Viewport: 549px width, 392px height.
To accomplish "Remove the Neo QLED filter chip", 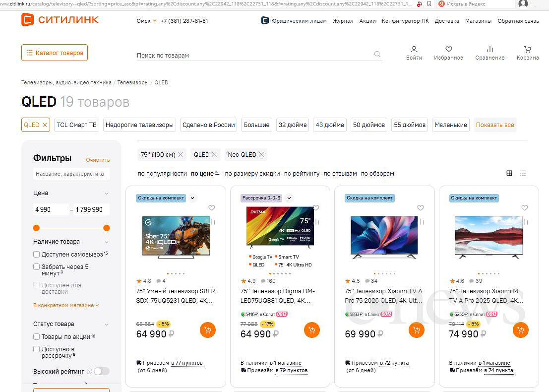I will pos(261,154).
